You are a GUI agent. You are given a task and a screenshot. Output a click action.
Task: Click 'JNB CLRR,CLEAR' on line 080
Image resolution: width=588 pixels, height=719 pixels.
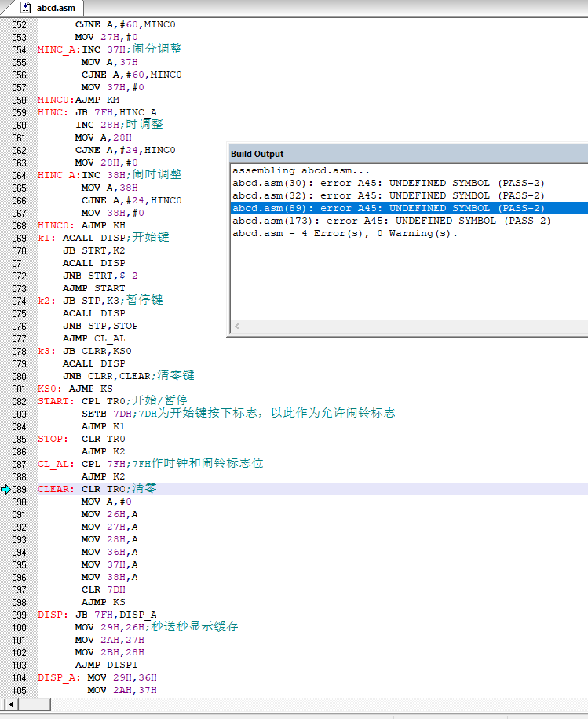[x=107, y=376]
